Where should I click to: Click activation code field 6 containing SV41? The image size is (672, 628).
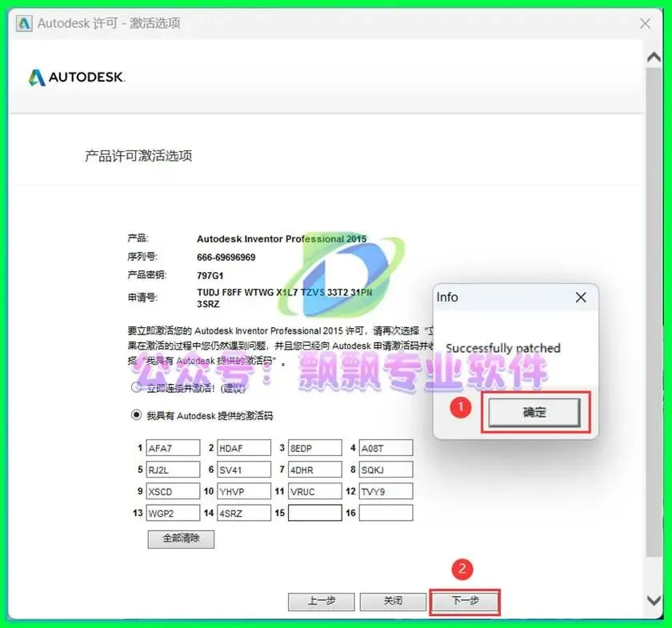(244, 470)
